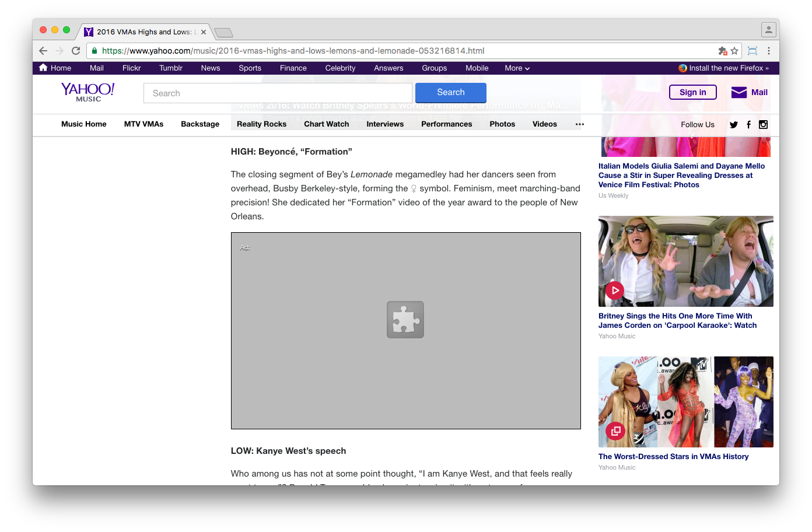The width and height of the screenshot is (812, 532).
Task: Click the plugin puzzle piece in ad
Action: click(x=405, y=320)
